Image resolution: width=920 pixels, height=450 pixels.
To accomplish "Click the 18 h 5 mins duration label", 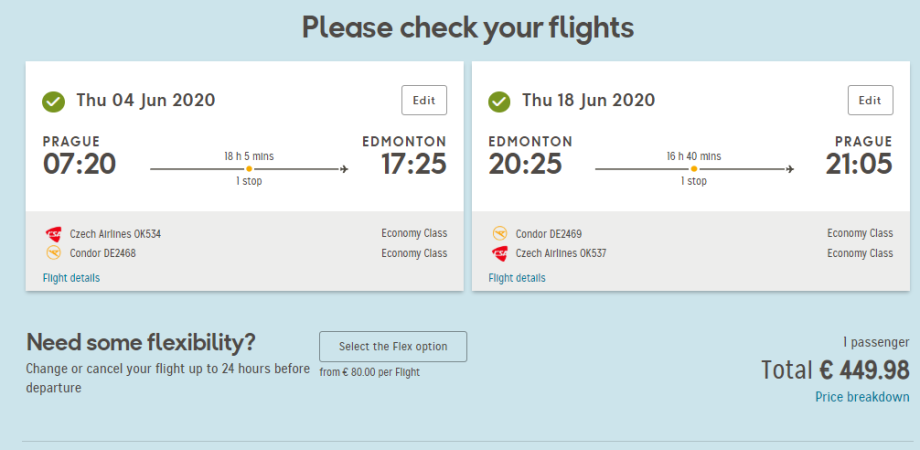I will coord(249,156).
